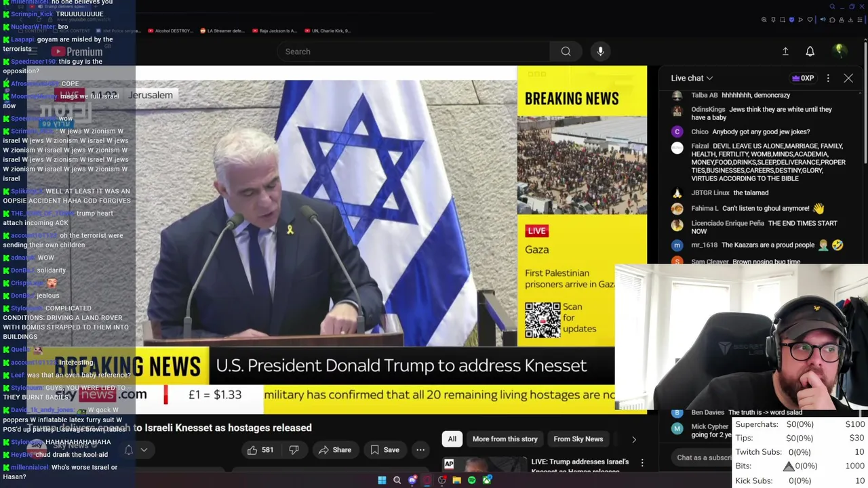Click the browser title bar search icon

click(x=832, y=7)
